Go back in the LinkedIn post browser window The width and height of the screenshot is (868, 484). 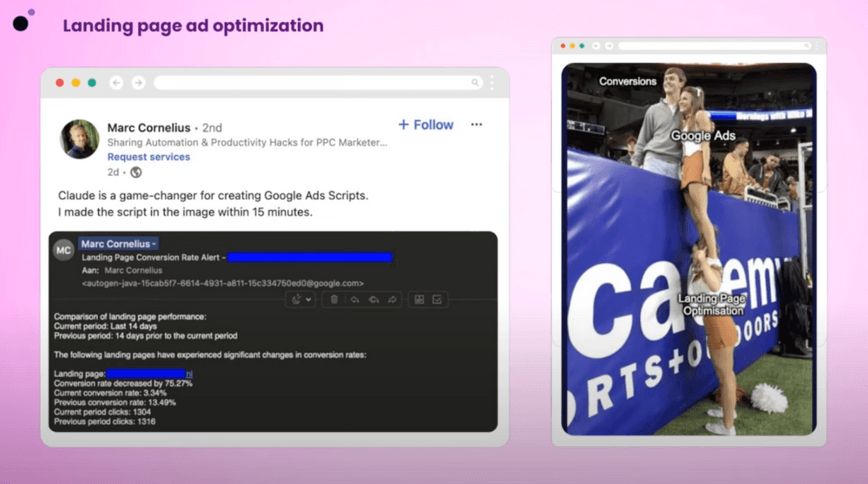point(117,83)
